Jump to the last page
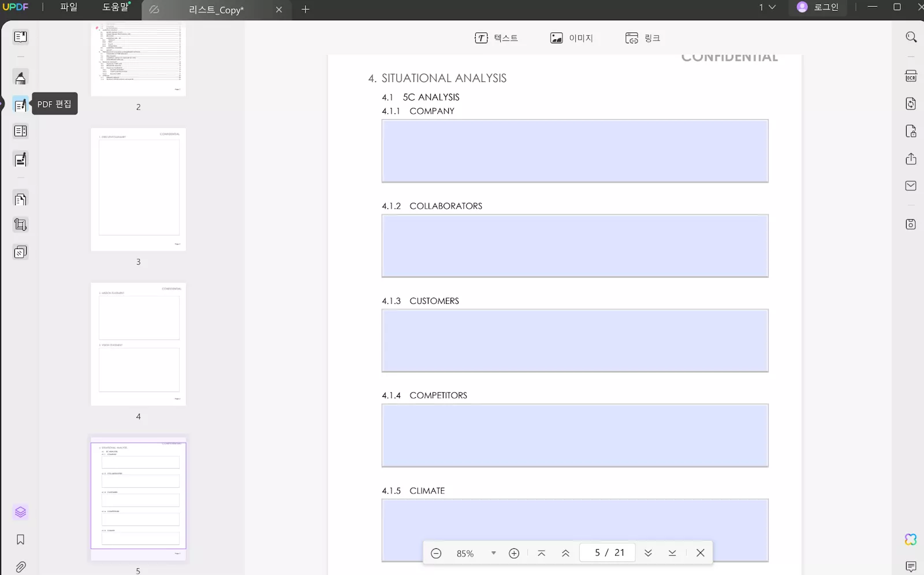924x575 pixels. point(672,553)
